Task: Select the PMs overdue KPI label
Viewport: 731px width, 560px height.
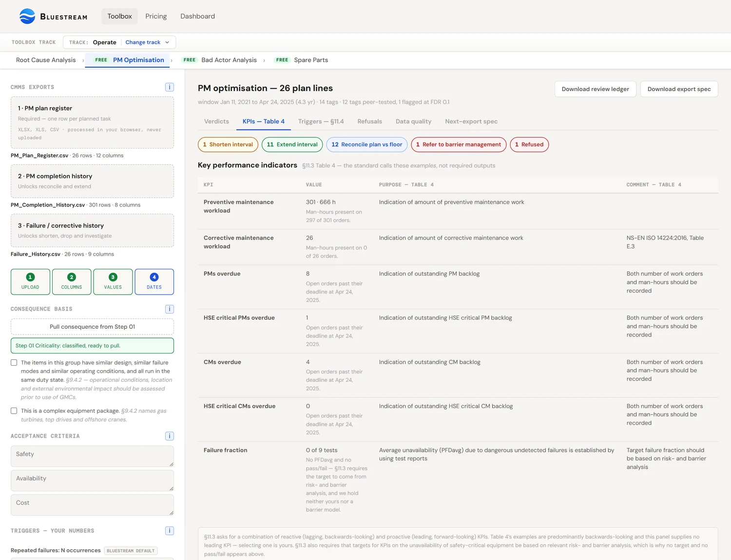Action: 222,274
